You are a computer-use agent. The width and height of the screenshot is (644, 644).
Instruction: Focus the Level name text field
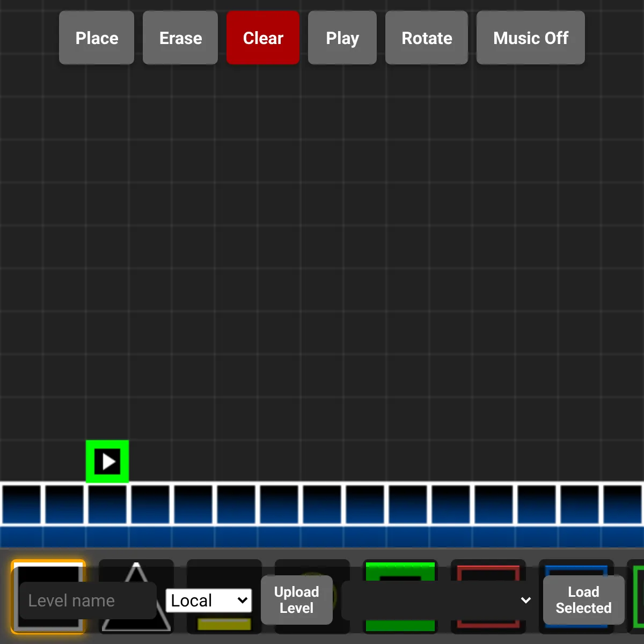coord(88,601)
